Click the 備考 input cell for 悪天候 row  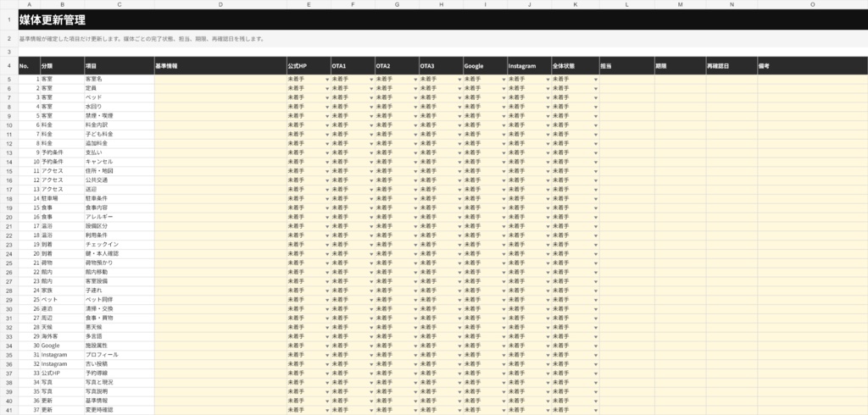pos(813,328)
